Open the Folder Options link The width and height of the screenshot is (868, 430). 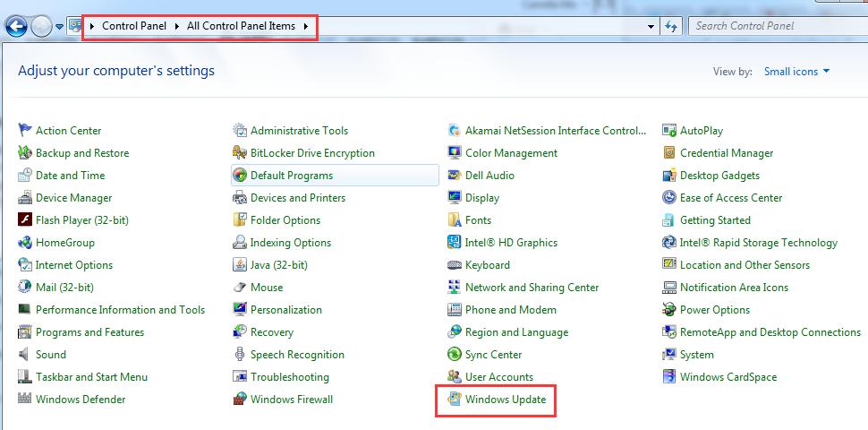point(285,220)
